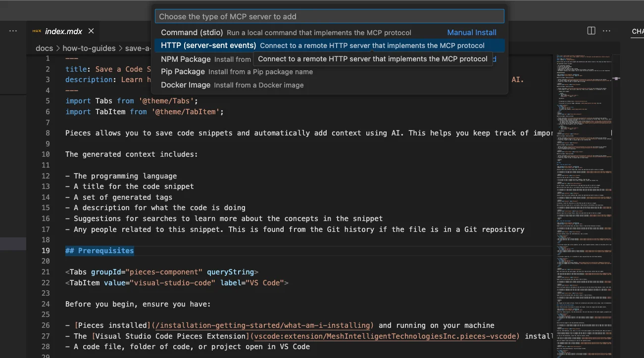This screenshot has width=644, height=358.
Task: Focus the MCP server type input
Action: pos(329,16)
